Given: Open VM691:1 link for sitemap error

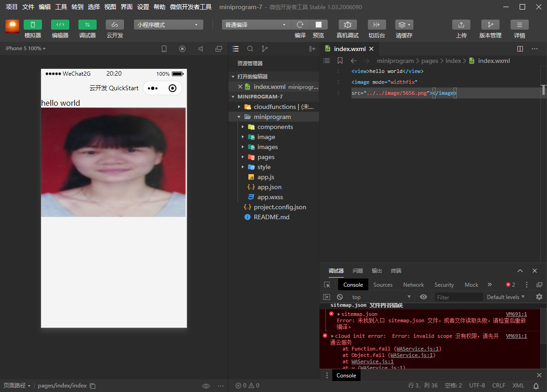Looking at the screenshot, I should click(x=516, y=314).
